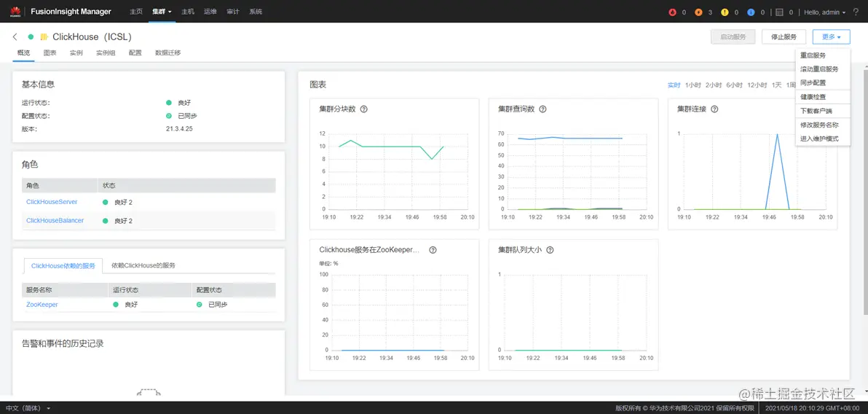Click the 停止服务 button
Viewport: 868px width, 414px height.
[x=784, y=37]
